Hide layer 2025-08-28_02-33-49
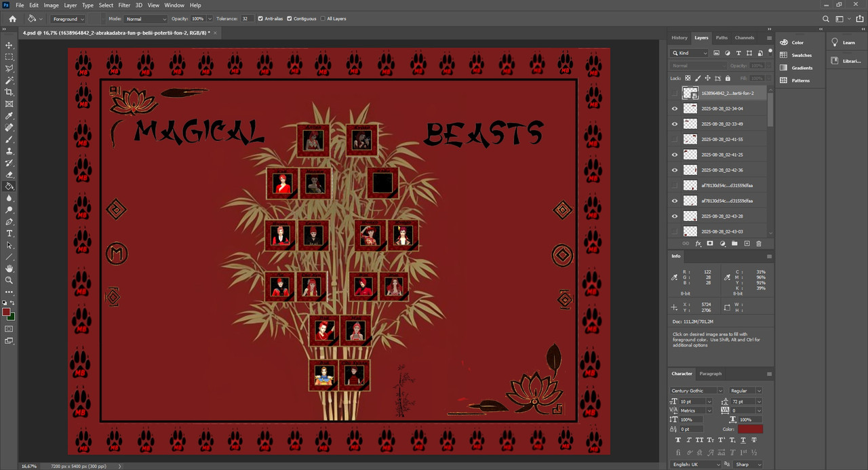This screenshot has height=470, width=868. click(675, 124)
